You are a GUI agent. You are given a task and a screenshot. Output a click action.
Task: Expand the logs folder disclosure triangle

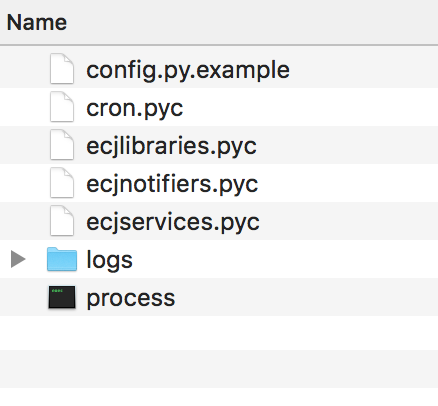(18, 259)
